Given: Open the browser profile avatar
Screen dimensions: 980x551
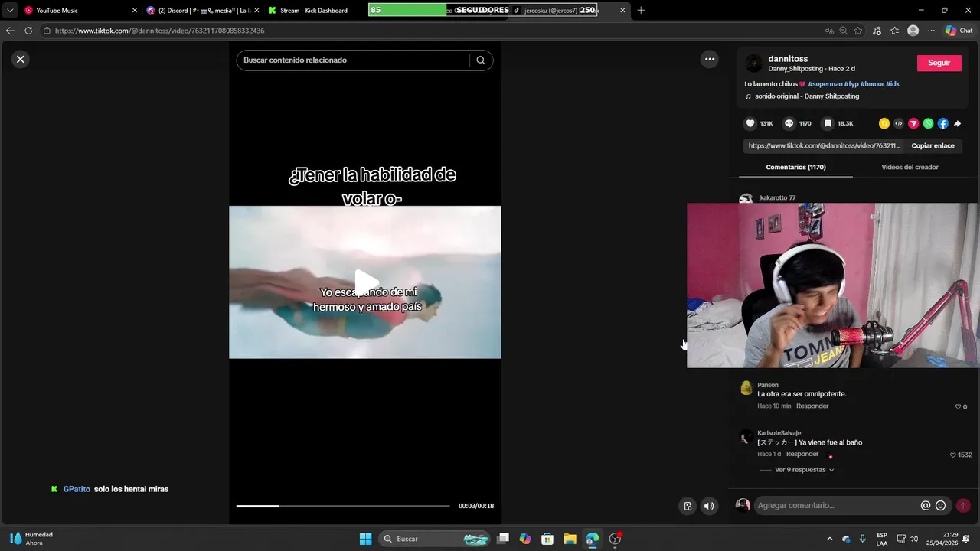Looking at the screenshot, I should pyautogui.click(x=913, y=31).
